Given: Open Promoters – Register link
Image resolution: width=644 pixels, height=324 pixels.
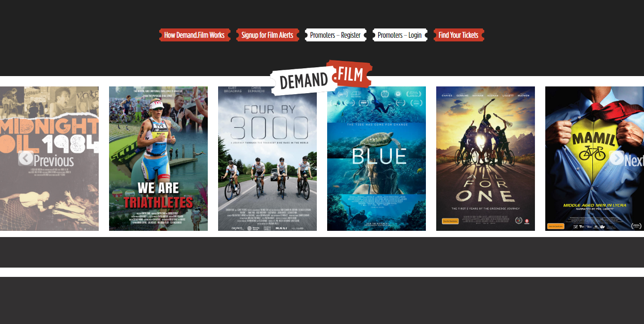Looking at the screenshot, I should [335, 35].
